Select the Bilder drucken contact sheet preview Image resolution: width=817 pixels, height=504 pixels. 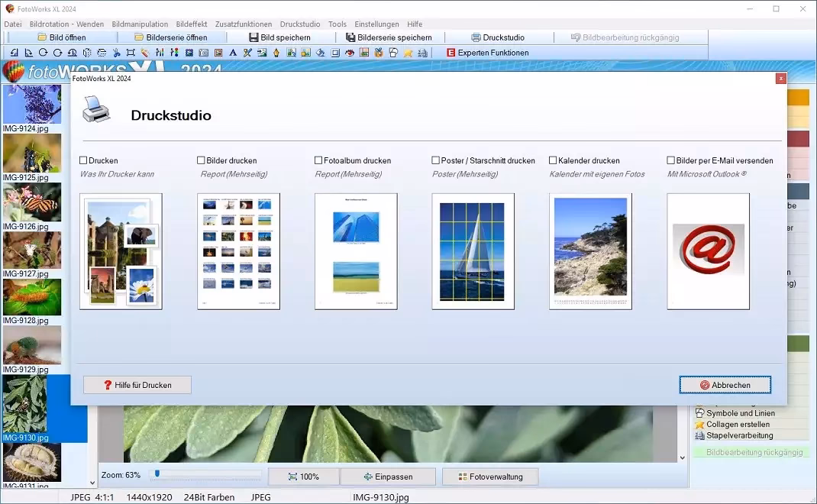[x=239, y=251]
